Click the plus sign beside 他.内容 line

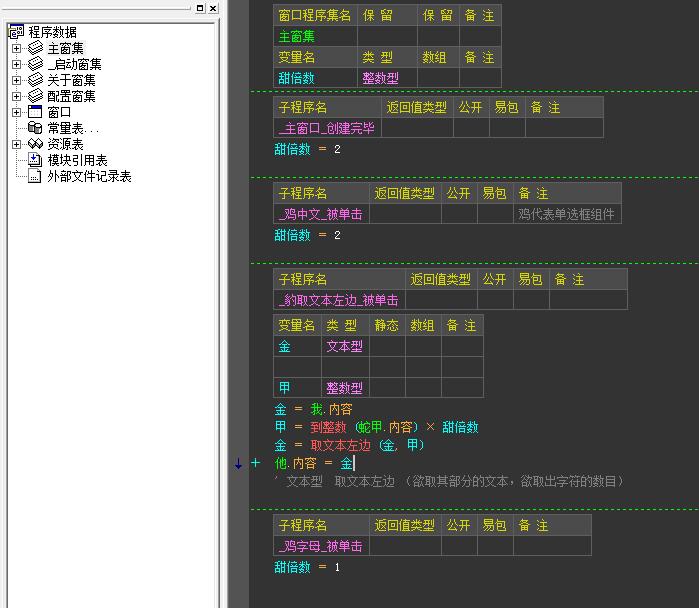255,463
